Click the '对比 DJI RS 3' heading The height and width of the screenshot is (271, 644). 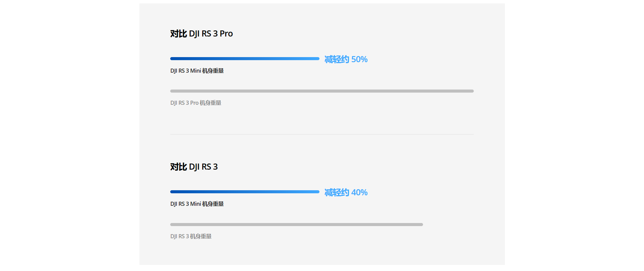[194, 167]
